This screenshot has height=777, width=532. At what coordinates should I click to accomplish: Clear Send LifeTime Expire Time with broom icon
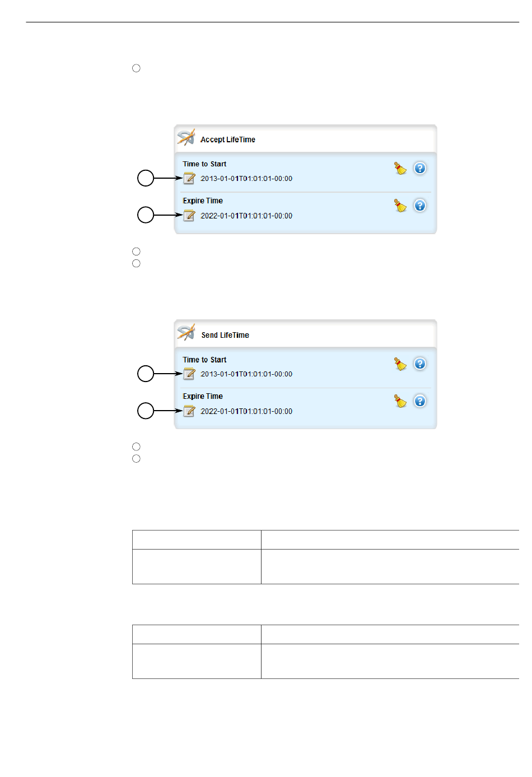400,401
